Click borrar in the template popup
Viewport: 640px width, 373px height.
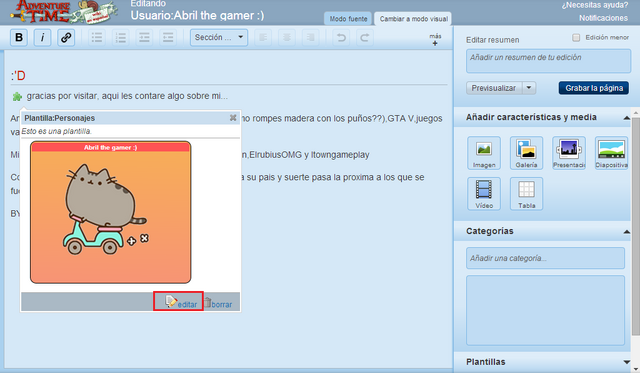[218, 303]
